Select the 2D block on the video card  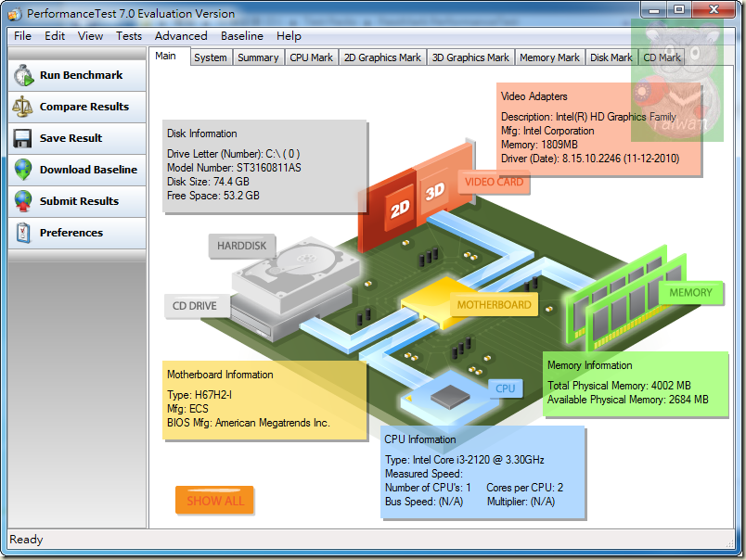click(x=399, y=211)
